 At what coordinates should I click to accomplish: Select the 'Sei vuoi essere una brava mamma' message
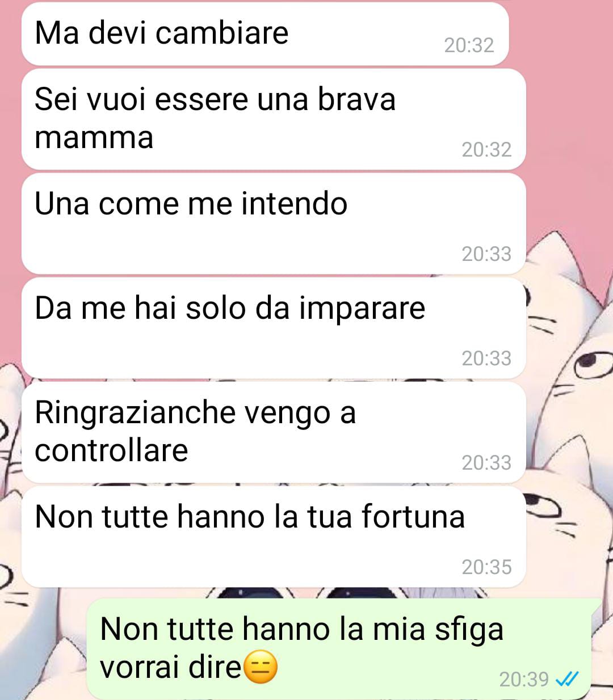click(x=274, y=119)
